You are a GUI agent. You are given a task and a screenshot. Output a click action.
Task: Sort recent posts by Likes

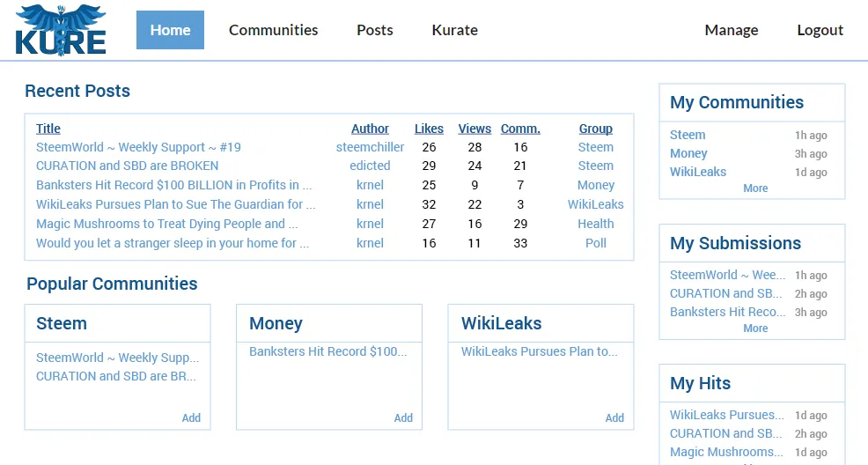tap(429, 129)
